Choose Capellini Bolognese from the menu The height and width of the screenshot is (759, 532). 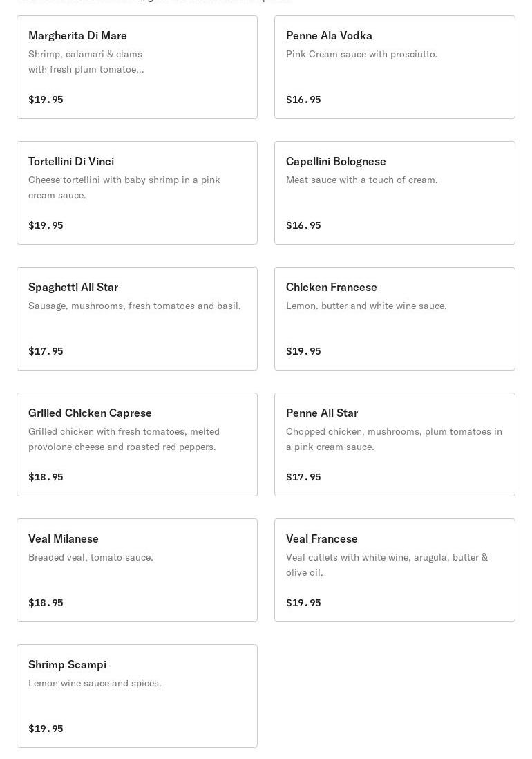(x=395, y=193)
